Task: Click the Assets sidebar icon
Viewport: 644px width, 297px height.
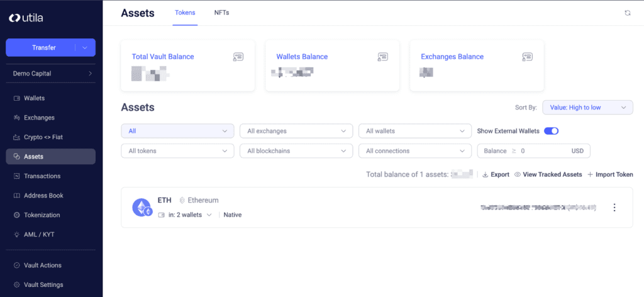Action: coord(17,157)
